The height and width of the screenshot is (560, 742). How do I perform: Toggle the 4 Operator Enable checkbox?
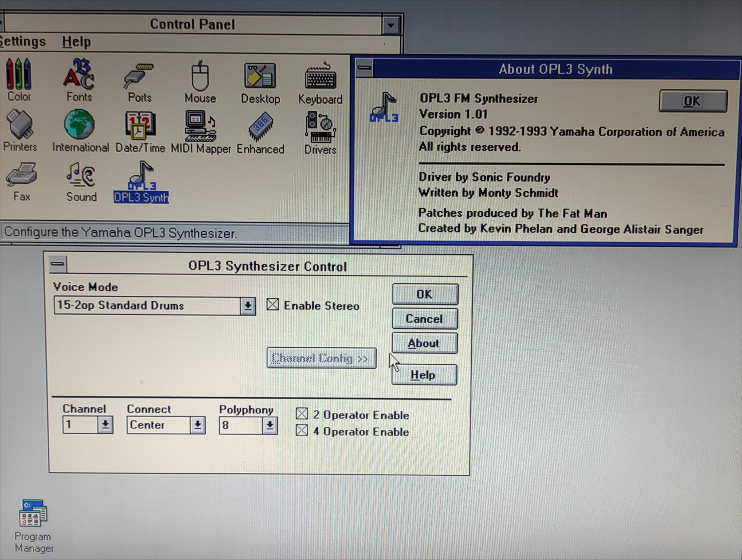(x=302, y=430)
